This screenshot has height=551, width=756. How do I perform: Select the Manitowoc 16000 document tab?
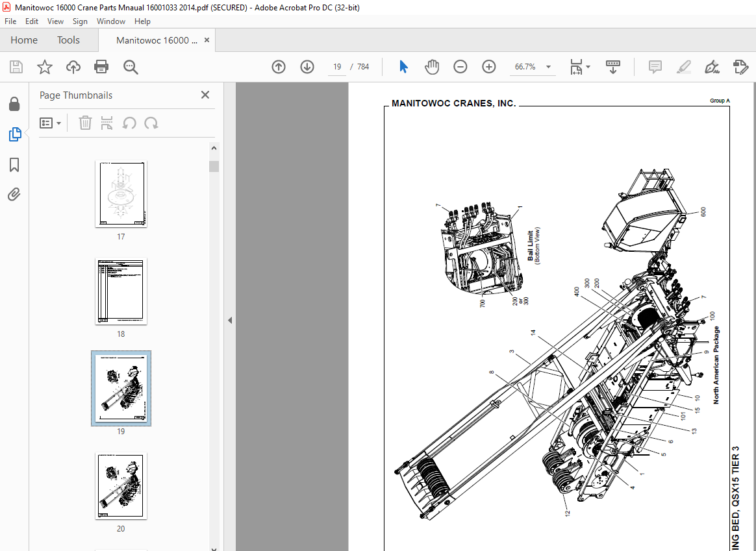[157, 40]
